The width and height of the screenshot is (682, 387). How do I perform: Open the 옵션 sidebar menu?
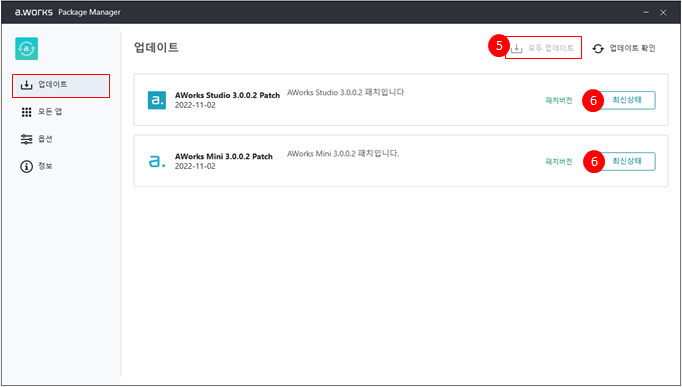click(37, 139)
